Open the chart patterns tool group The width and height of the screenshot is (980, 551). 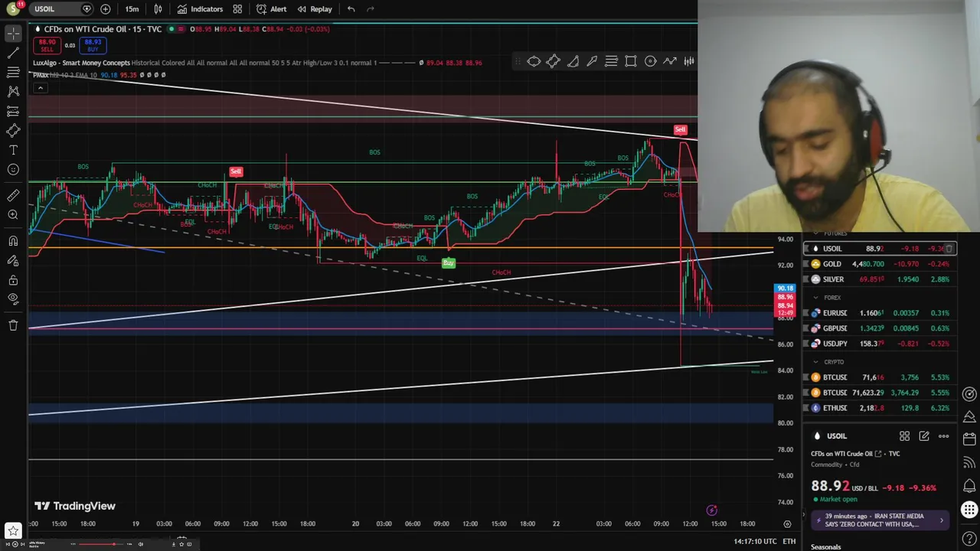(x=13, y=92)
